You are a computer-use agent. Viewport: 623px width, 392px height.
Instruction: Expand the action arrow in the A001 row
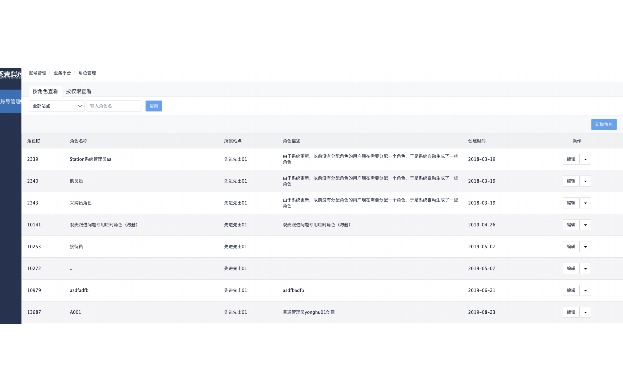(585, 312)
